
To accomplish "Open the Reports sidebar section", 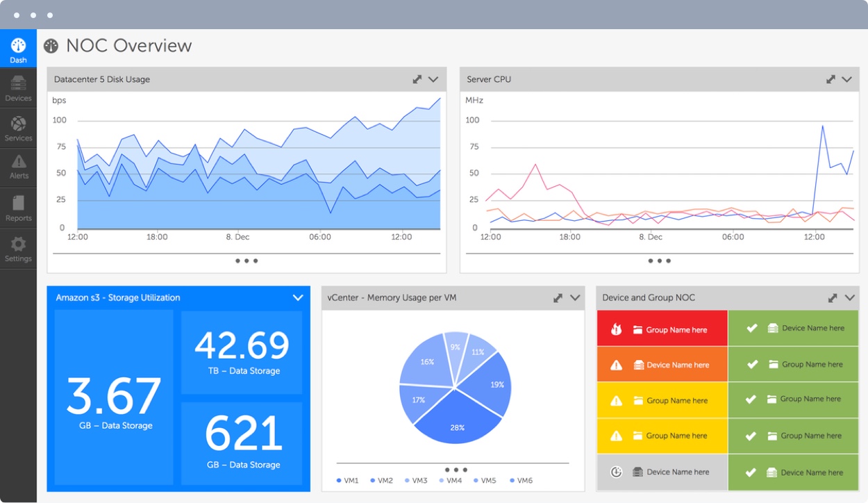I will click(18, 207).
